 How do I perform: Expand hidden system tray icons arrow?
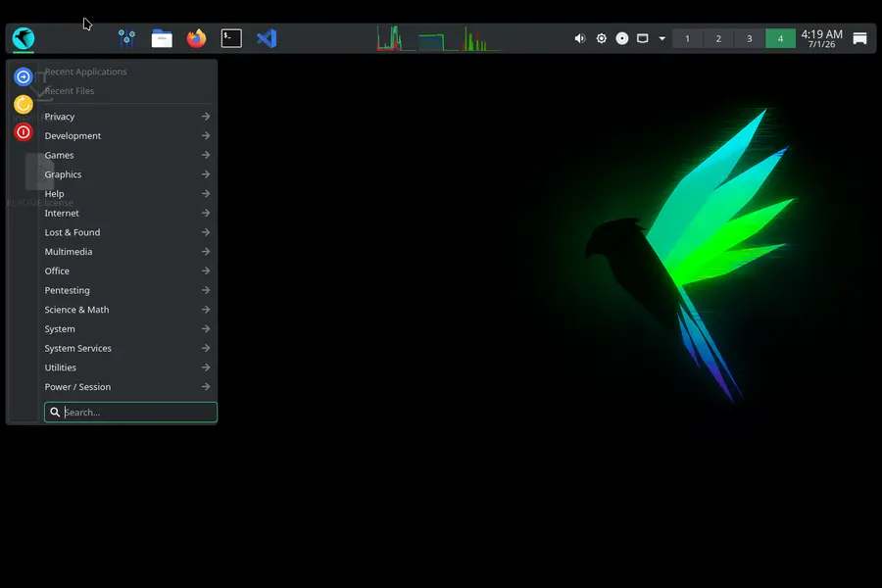[x=662, y=38]
